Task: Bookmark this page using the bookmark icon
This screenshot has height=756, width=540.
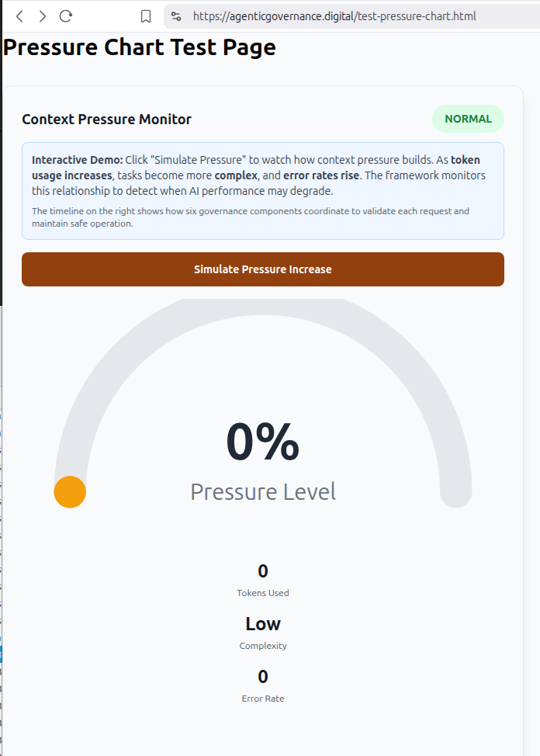Action: click(x=145, y=16)
